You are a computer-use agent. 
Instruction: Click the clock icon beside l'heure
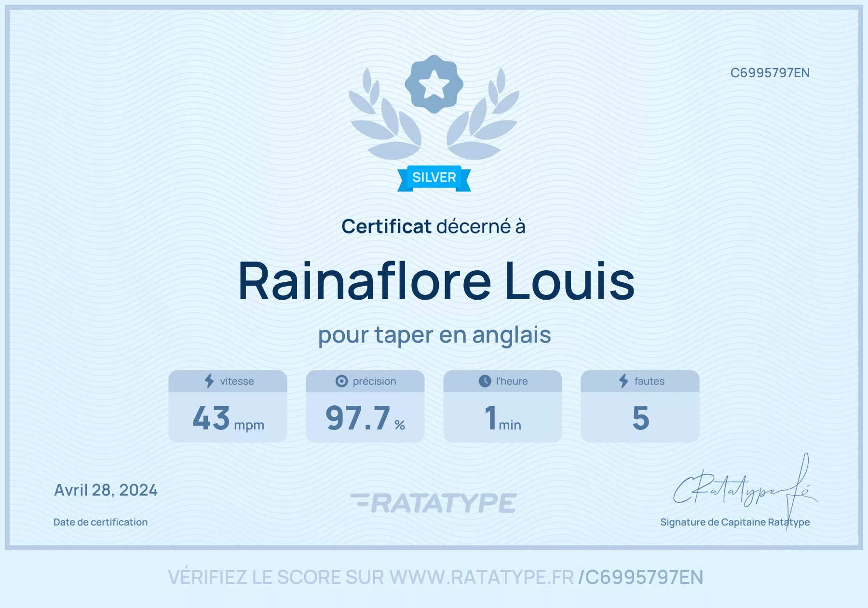(485, 381)
